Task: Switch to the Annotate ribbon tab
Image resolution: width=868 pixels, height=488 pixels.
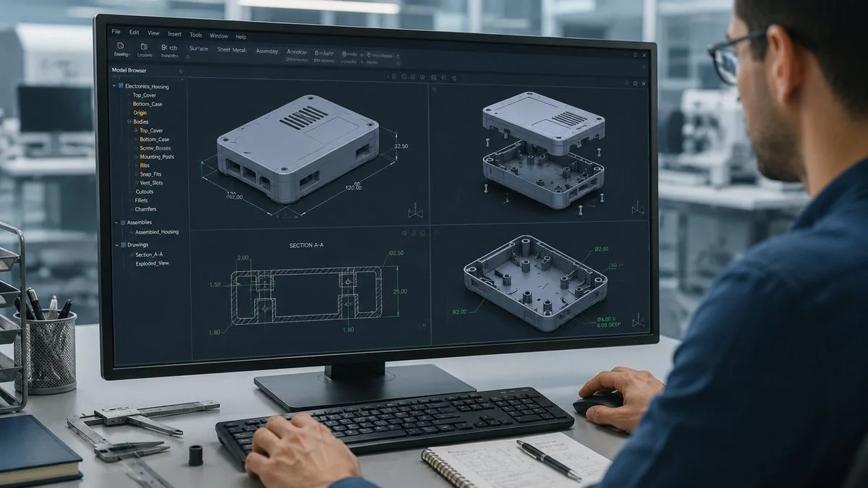Action: point(297,51)
